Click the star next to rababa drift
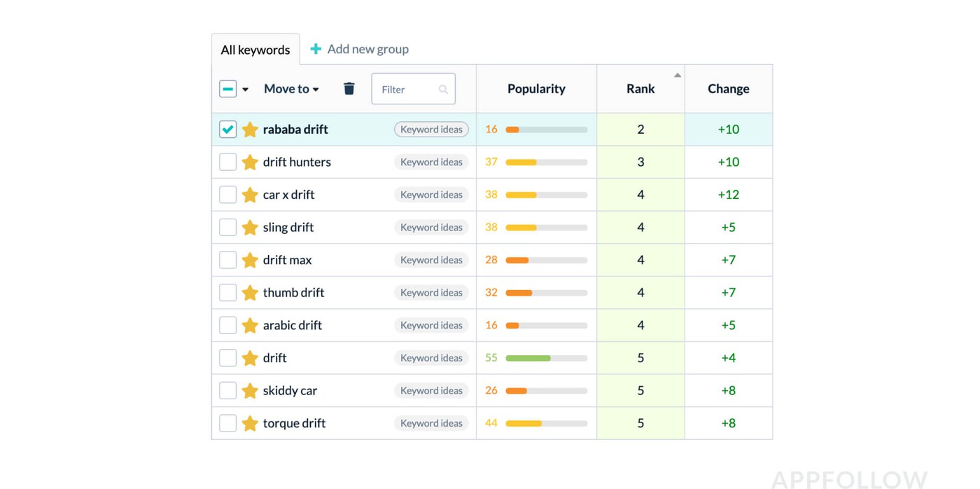The width and height of the screenshot is (980, 489). click(x=250, y=130)
